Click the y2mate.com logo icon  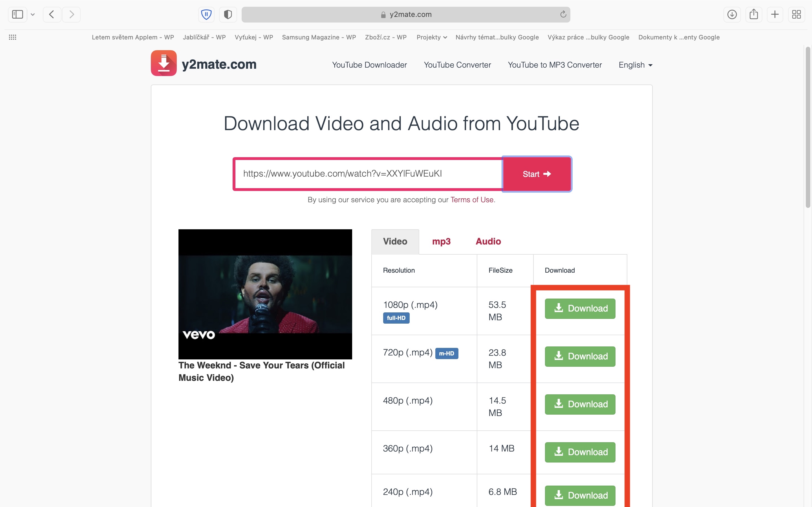click(164, 63)
